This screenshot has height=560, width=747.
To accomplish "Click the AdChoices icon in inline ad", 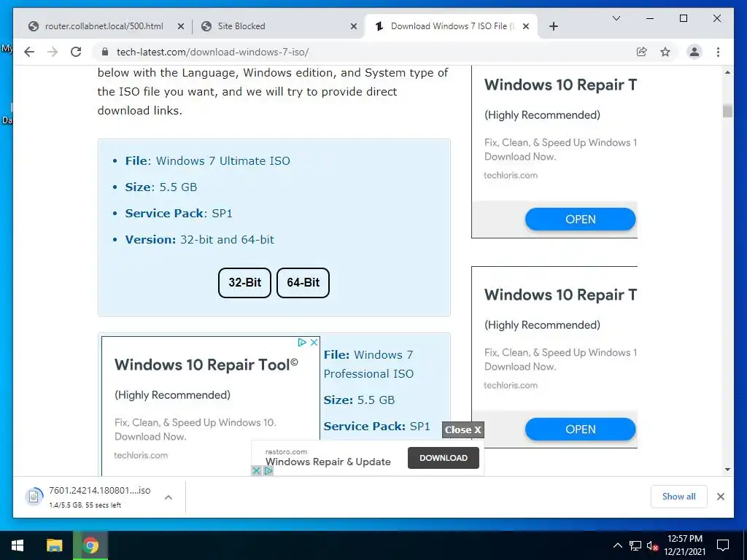I will tap(302, 343).
